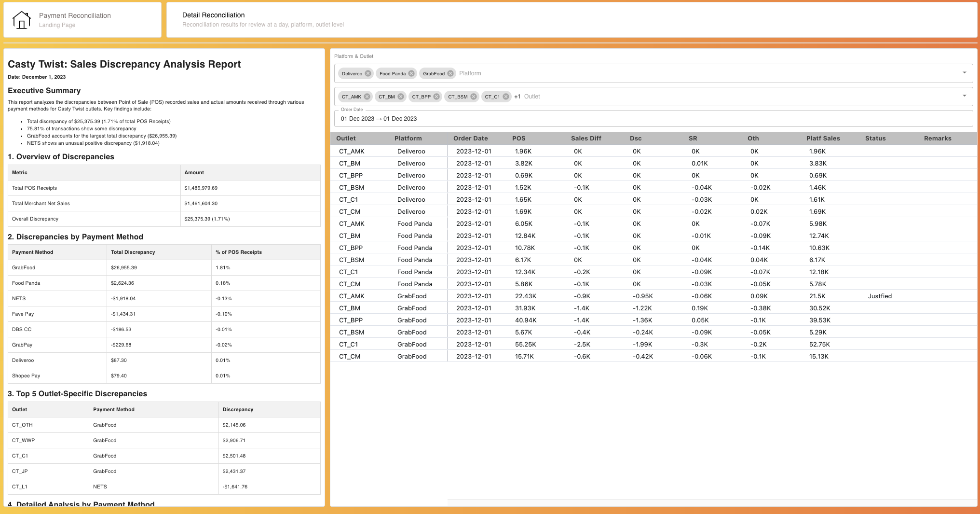Click POS value 22.43K cell

click(526, 296)
